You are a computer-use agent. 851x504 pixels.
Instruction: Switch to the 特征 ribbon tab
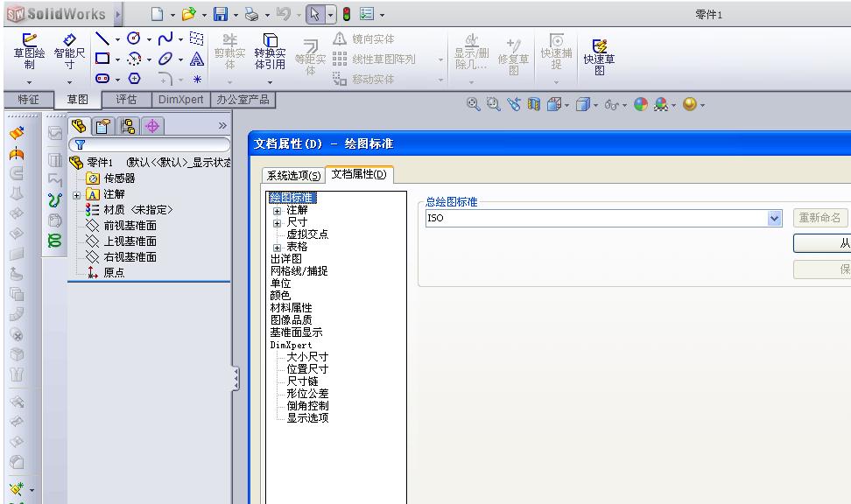[x=29, y=100]
